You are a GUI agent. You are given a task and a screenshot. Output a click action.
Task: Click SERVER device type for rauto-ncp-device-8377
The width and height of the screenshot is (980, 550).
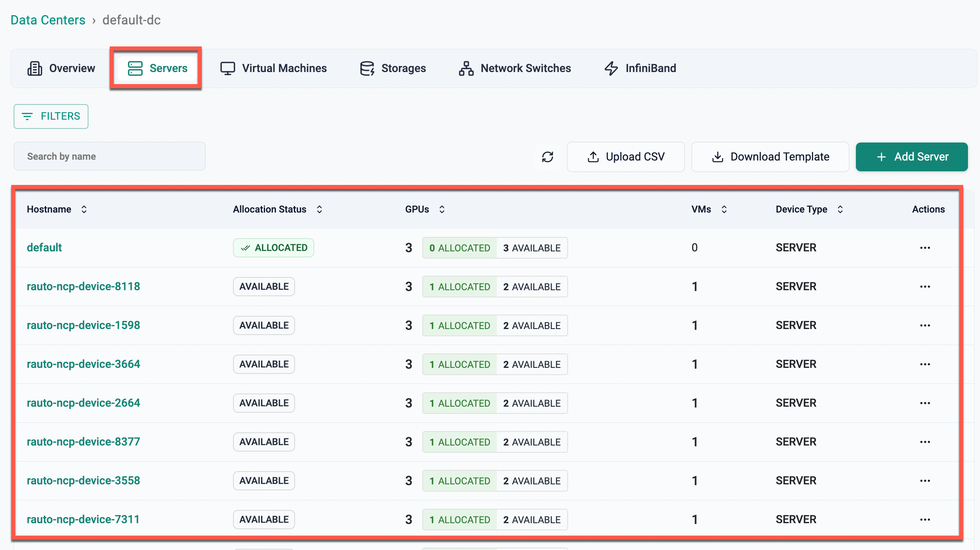point(796,442)
